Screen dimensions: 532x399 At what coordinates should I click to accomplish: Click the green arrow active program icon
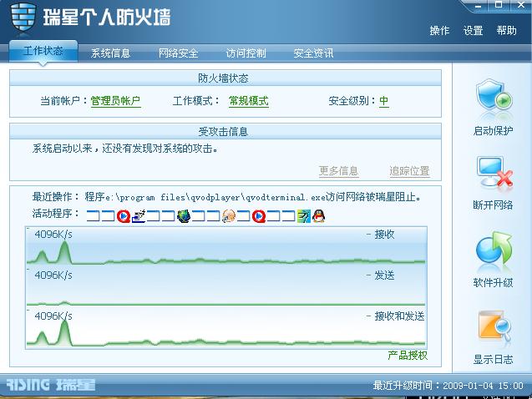(304, 216)
